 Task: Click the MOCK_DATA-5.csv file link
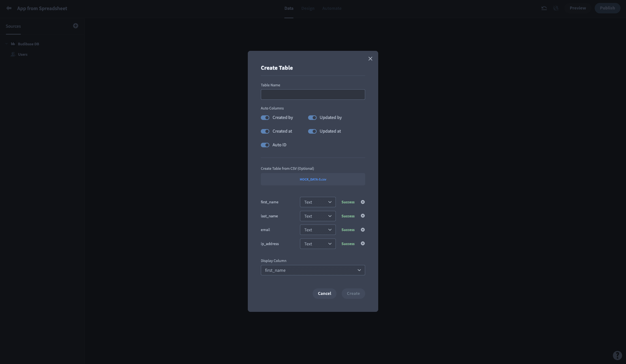[313, 179]
